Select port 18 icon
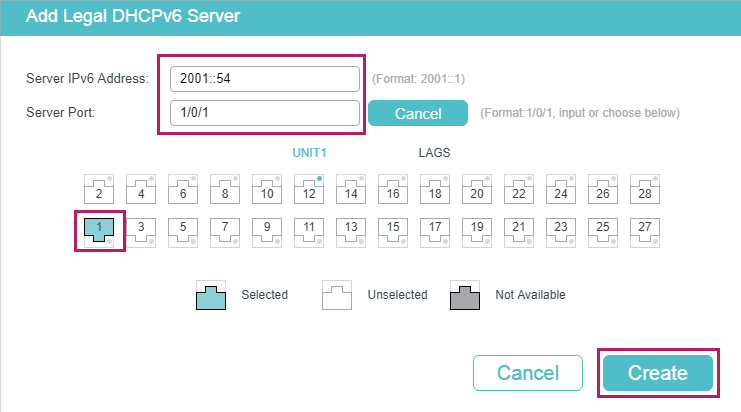Image resolution: width=741 pixels, height=412 pixels. point(435,189)
